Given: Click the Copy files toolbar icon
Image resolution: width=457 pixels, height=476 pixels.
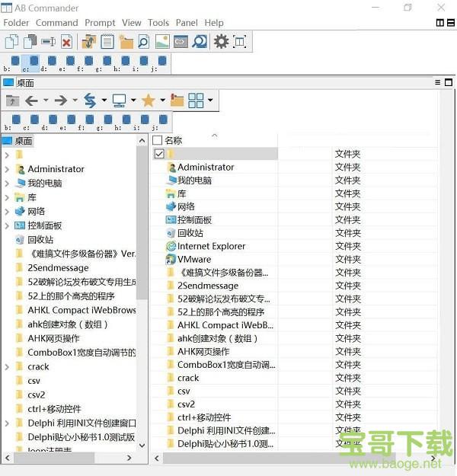Looking at the screenshot, I should (x=11, y=42).
